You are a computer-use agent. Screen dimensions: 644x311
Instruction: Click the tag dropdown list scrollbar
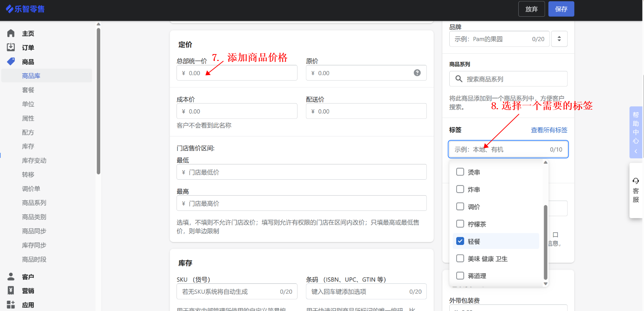pos(546,242)
